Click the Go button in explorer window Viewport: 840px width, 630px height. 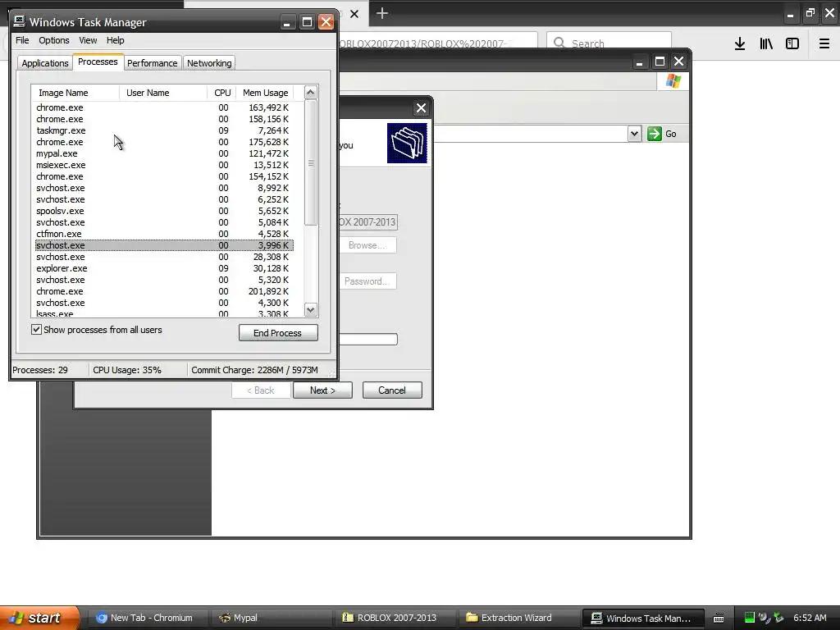pos(662,134)
